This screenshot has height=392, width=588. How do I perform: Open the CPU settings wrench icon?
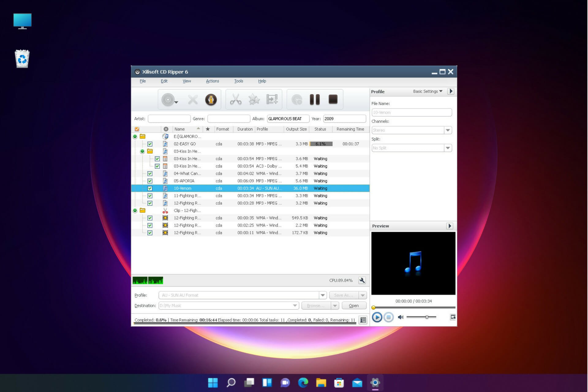(x=362, y=280)
